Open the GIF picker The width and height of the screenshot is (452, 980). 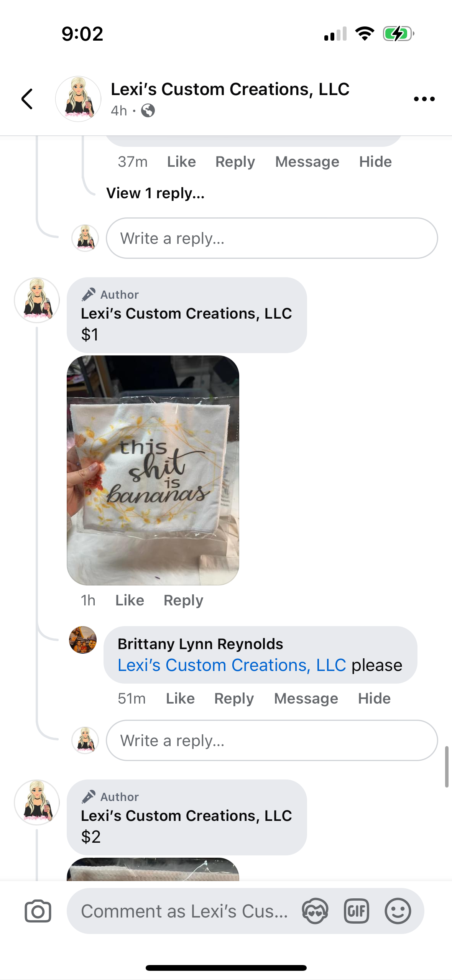point(357,911)
